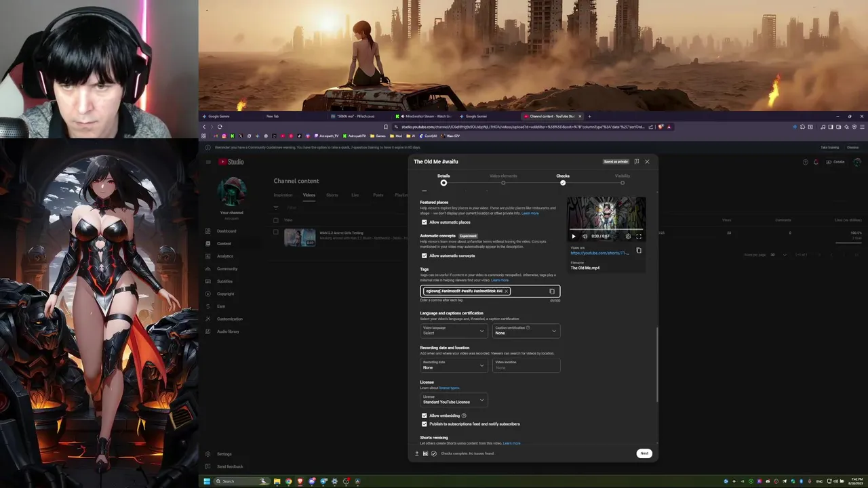Click the YouTube Studio logo
The width and height of the screenshot is (868, 488).
coord(231,161)
